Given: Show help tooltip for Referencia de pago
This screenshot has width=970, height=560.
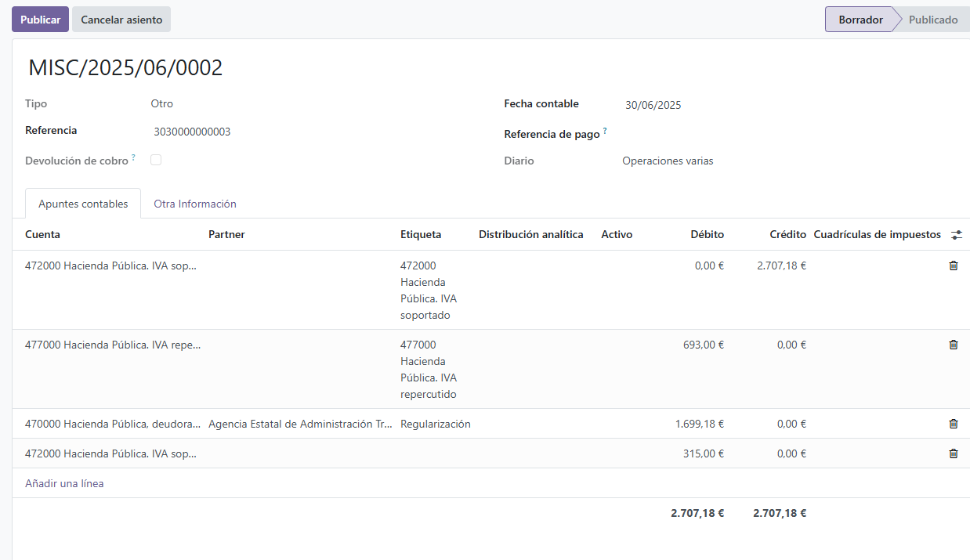Looking at the screenshot, I should 605,131.
